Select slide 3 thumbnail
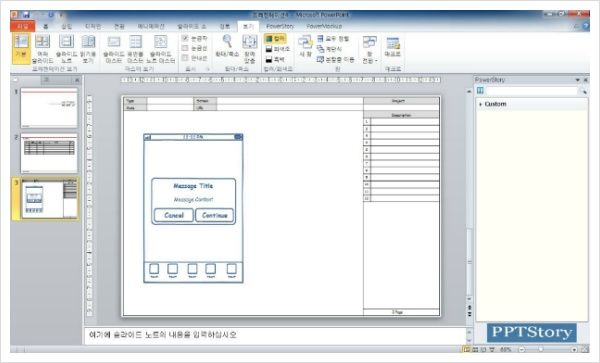The image size is (600, 363). coord(49,199)
